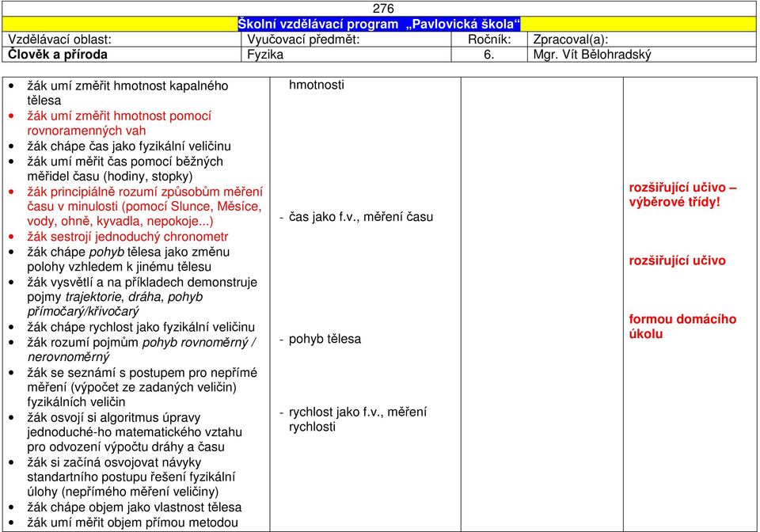Click the "Ročník:" header label

(x=489, y=40)
